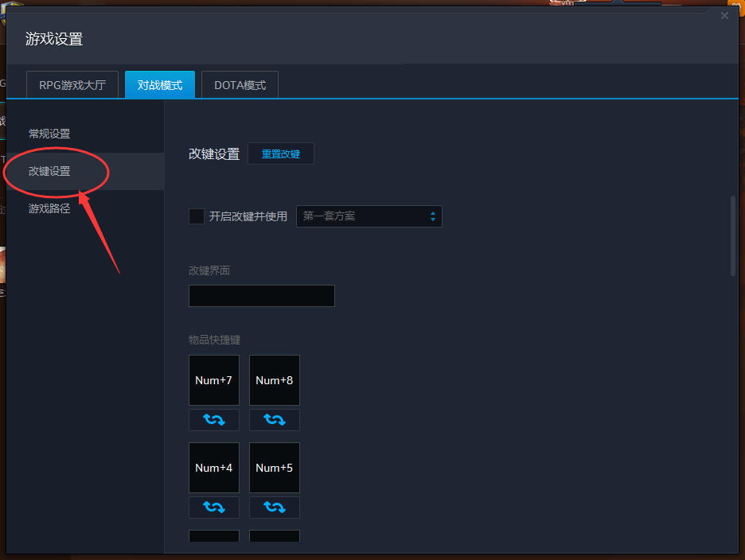The width and height of the screenshot is (745, 560).
Task: Click the settings panel vertical scrollbar
Action: (732, 235)
